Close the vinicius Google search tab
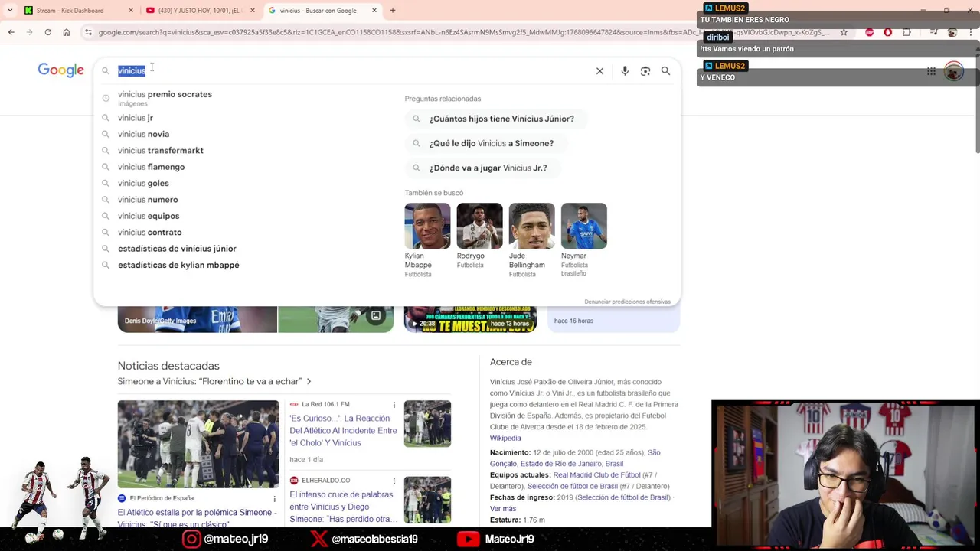 pos(374,11)
